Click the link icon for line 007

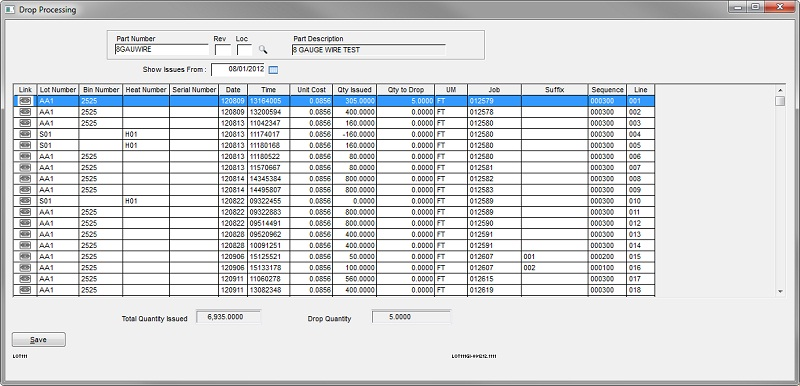tap(25, 167)
